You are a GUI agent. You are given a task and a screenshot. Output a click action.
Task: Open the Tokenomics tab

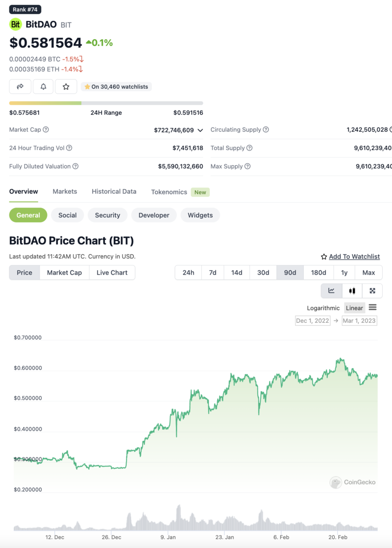pos(169,192)
